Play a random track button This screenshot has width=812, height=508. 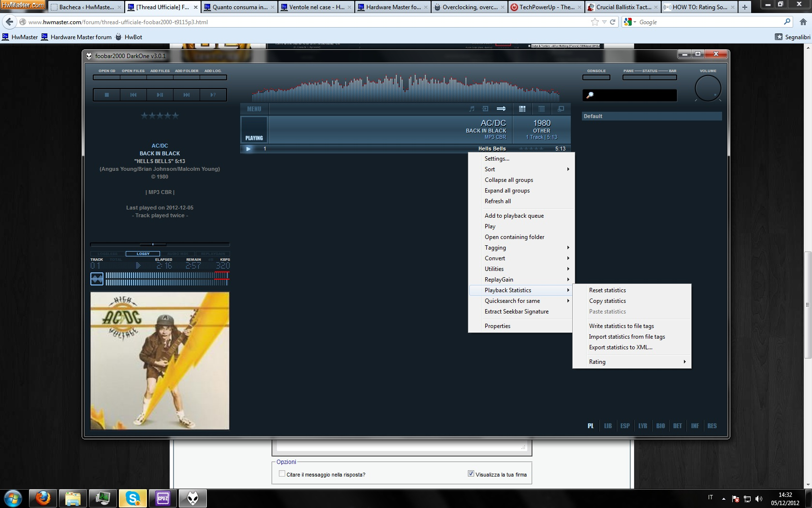tap(213, 95)
